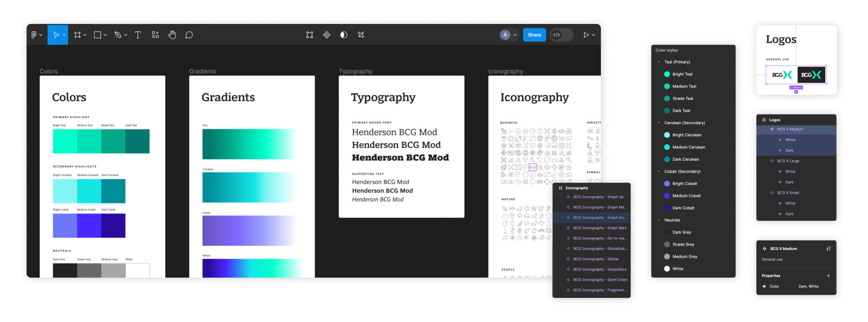Image resolution: width=868 pixels, height=322 pixels.
Task: Select White variant under BCG X Large
Action: [796, 172]
